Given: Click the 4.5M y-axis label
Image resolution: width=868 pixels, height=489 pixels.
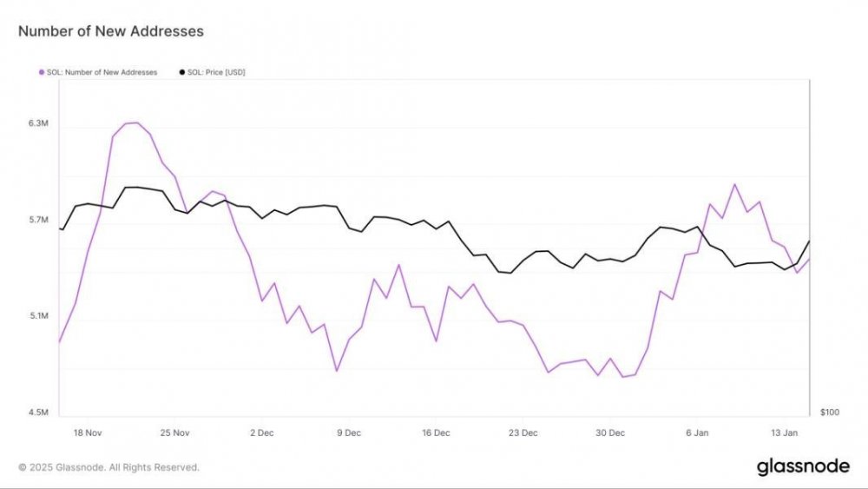Looking at the screenshot, I should [x=37, y=413].
